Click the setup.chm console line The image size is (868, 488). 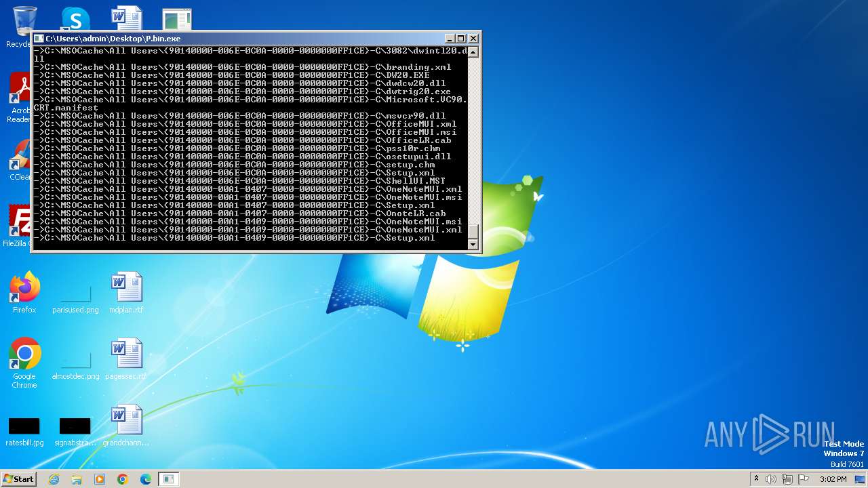(x=235, y=165)
